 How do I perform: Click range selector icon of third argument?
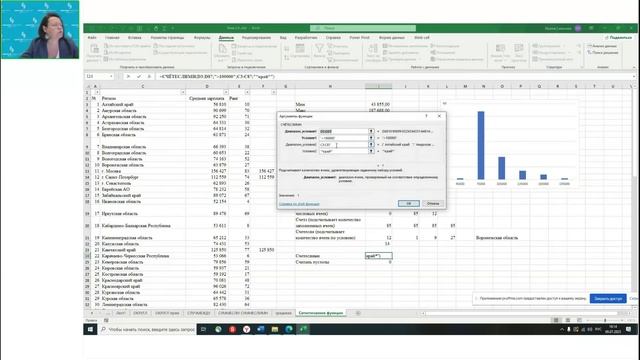(x=371, y=144)
